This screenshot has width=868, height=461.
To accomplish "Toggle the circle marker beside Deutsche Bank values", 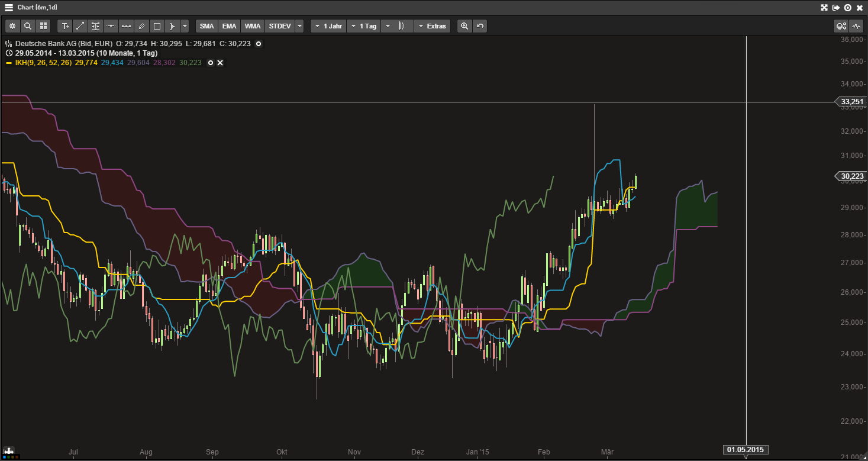I will (x=258, y=44).
